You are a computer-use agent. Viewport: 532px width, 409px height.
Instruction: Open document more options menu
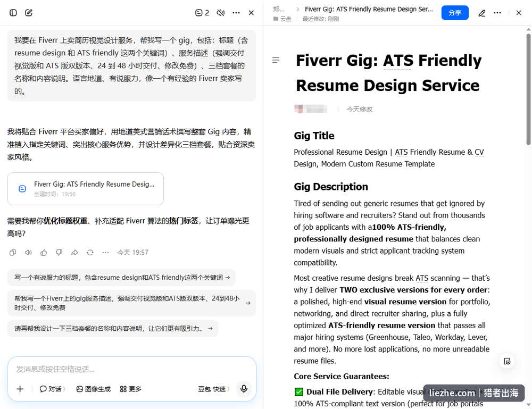(x=497, y=13)
